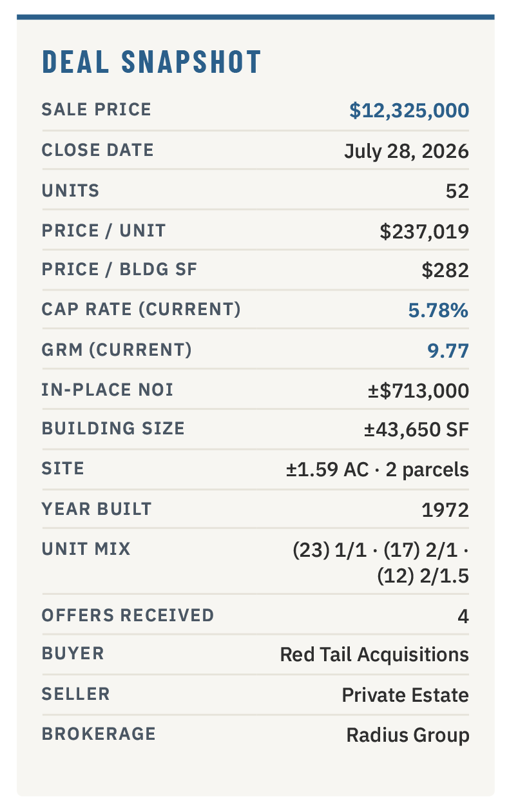Click the blue top border bar
The image size is (509, 812).
coord(256,16)
